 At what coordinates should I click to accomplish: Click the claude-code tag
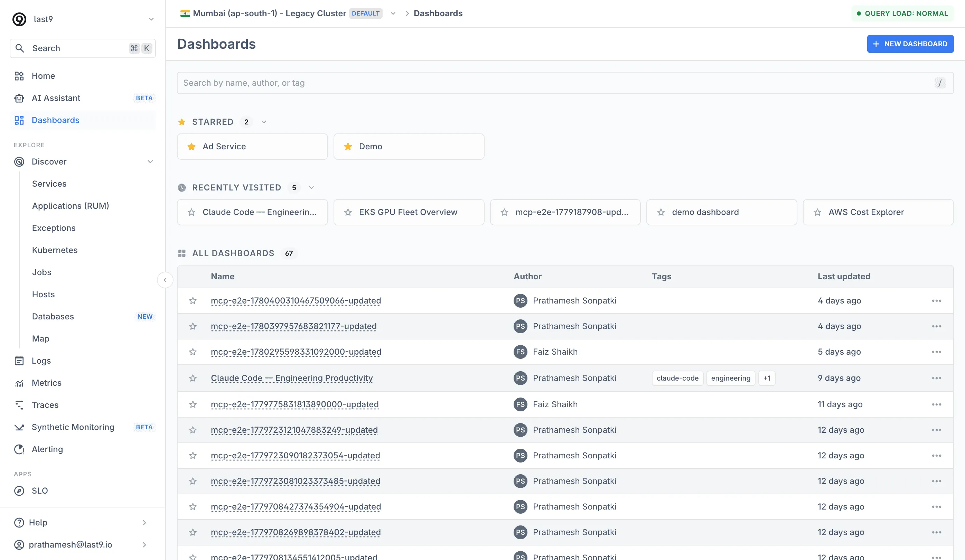(x=677, y=378)
